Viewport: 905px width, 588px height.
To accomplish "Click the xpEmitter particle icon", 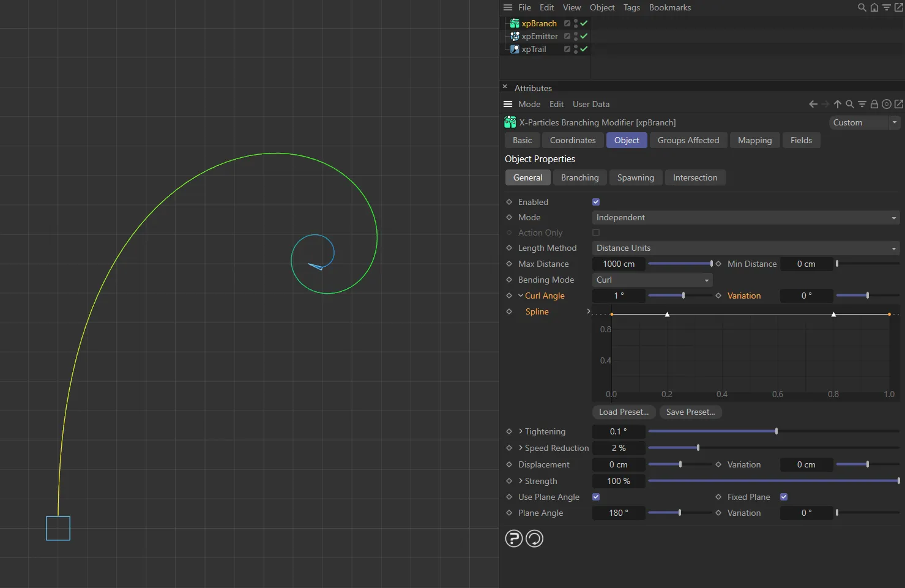I will 514,36.
